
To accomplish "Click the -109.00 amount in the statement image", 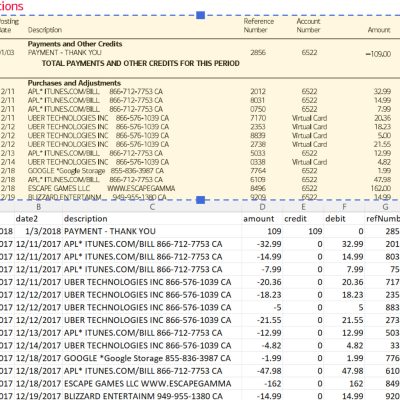I will pyautogui.click(x=378, y=54).
